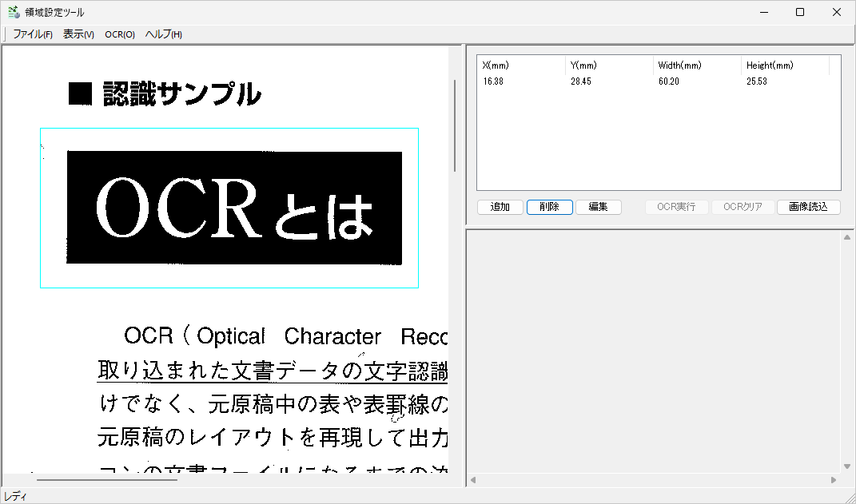Image resolution: width=856 pixels, height=504 pixels.
Task: Clear results using the OCRクリア button
Action: (742, 207)
